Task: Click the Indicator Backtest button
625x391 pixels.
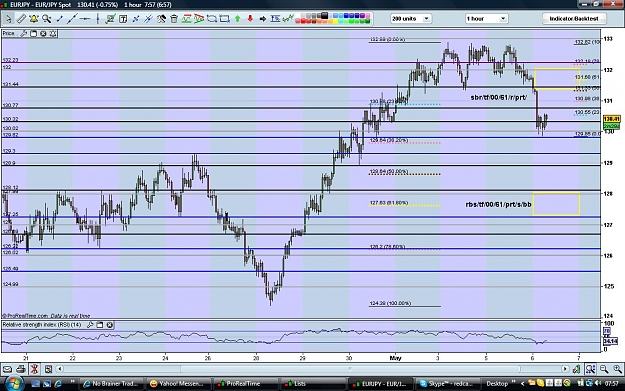Action: point(574,18)
